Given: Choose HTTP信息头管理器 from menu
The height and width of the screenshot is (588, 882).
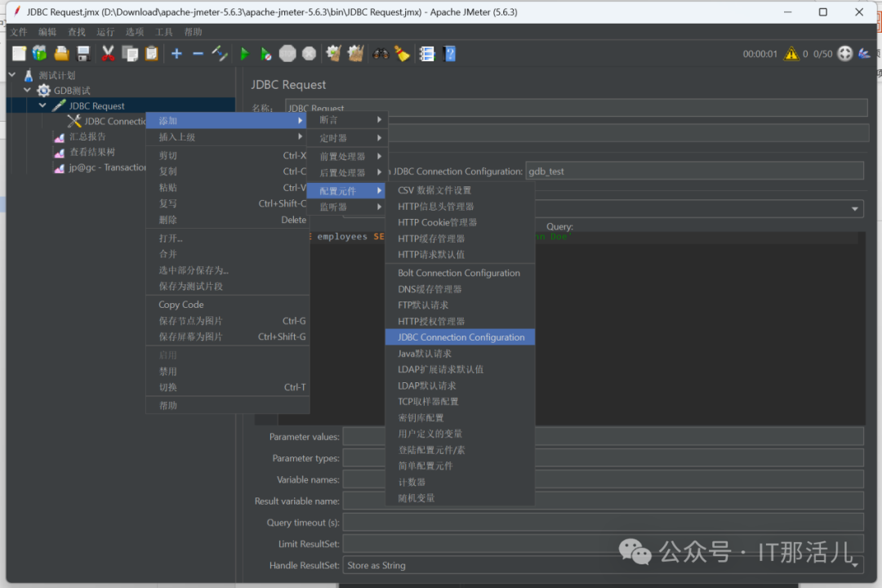Looking at the screenshot, I should [460, 207].
